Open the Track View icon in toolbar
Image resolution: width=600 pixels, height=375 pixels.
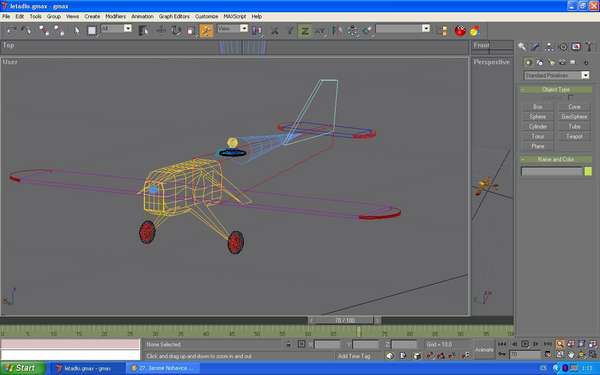click(x=443, y=31)
